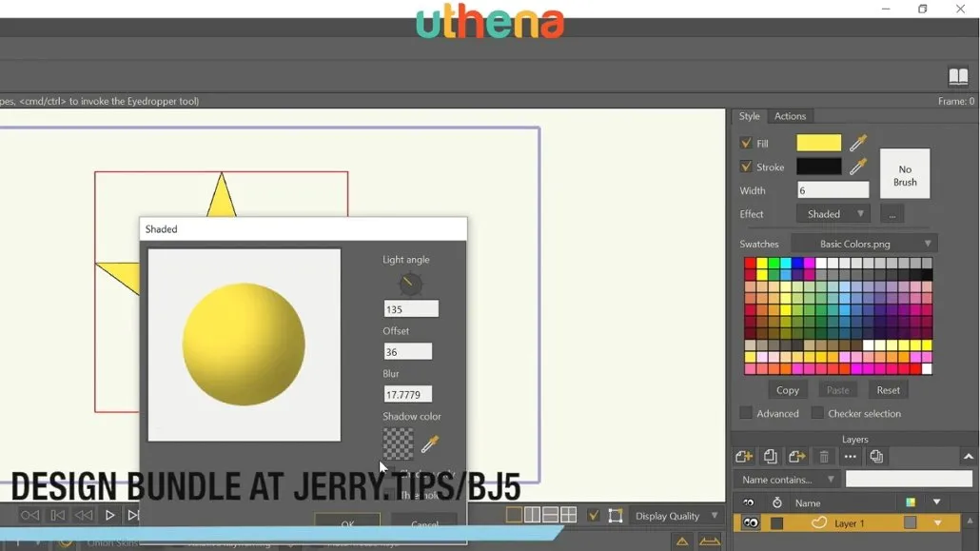This screenshot has width=980, height=551.
Task: Duplicate the layer using the two-pages icon
Action: (x=770, y=457)
